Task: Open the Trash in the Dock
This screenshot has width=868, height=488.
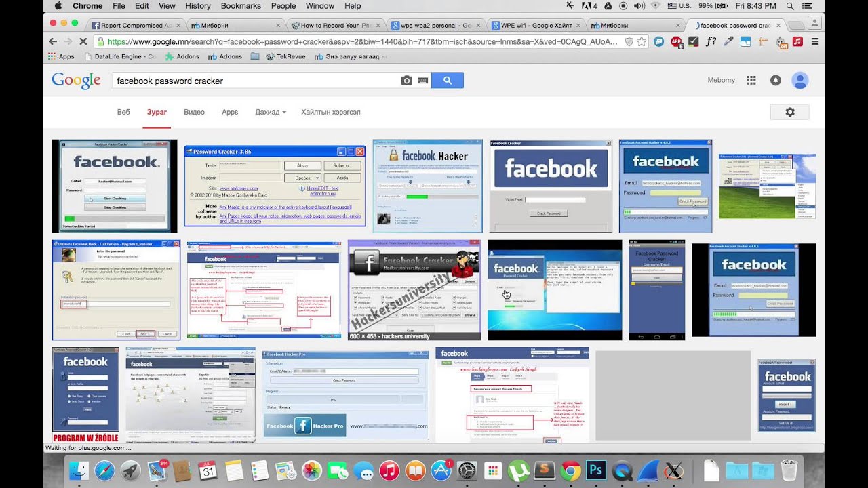Action: point(789,470)
